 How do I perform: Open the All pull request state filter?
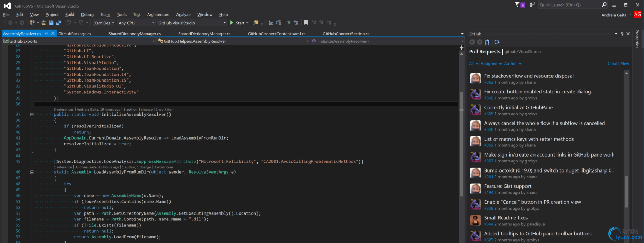pos(473,64)
